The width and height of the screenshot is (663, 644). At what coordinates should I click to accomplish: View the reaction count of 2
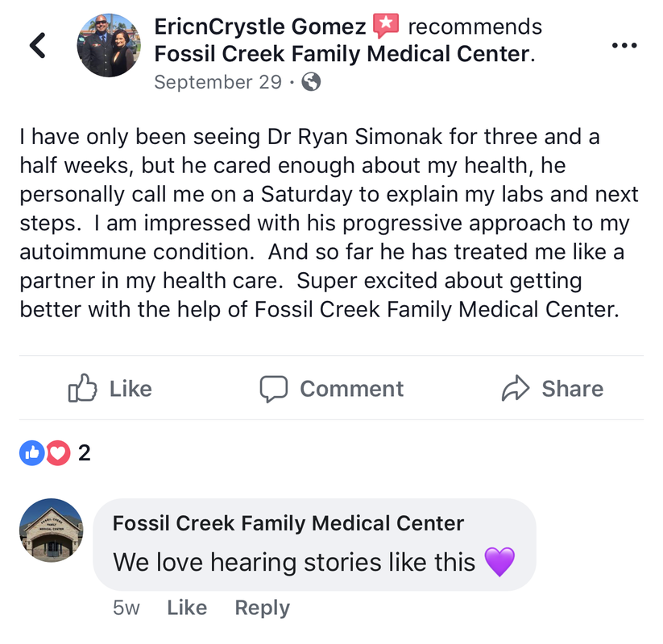(85, 454)
